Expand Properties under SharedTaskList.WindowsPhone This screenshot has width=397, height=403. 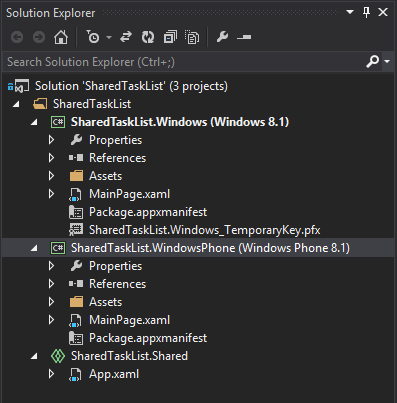(51, 266)
